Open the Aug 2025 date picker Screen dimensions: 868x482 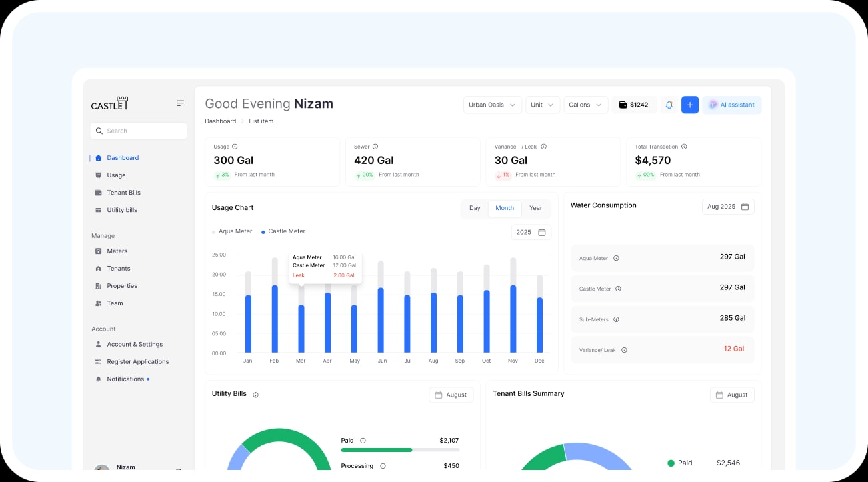pyautogui.click(x=728, y=207)
